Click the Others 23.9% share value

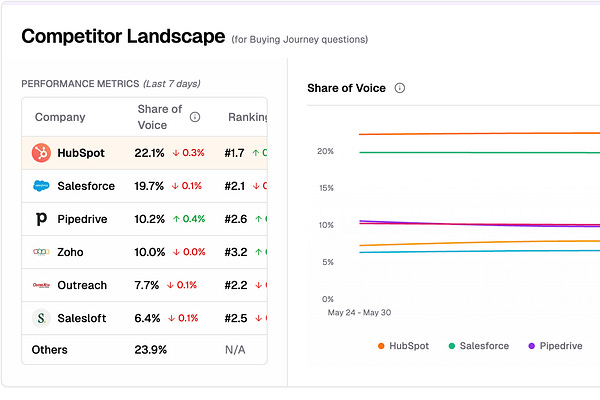150,350
